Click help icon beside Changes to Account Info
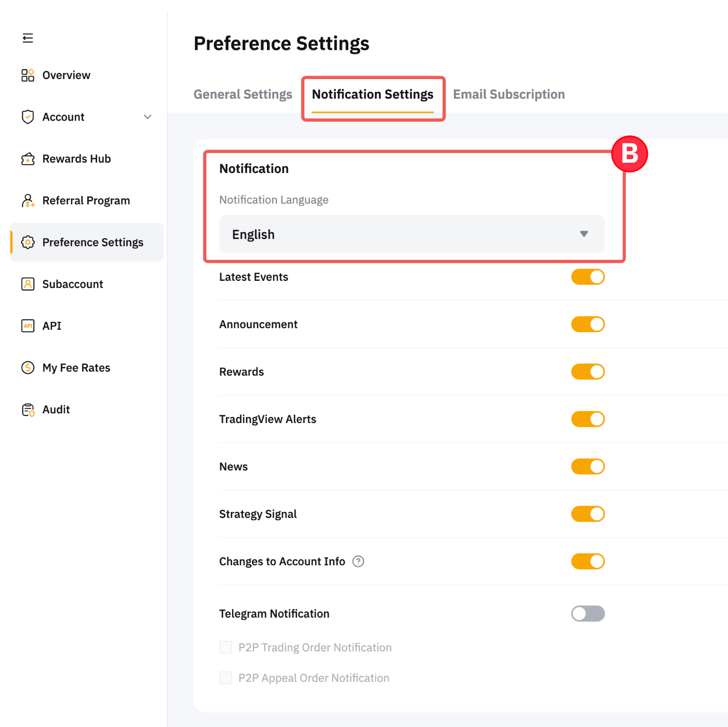This screenshot has width=728, height=727. (x=358, y=562)
